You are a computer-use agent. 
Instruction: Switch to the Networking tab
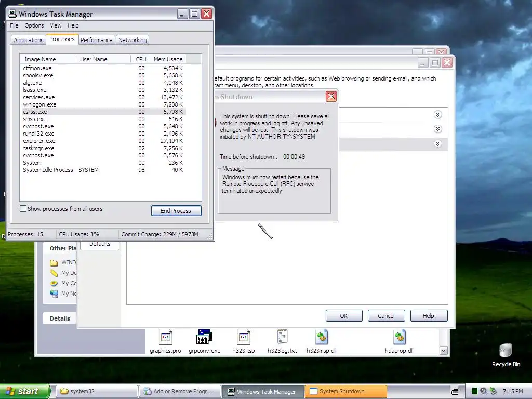coord(132,40)
